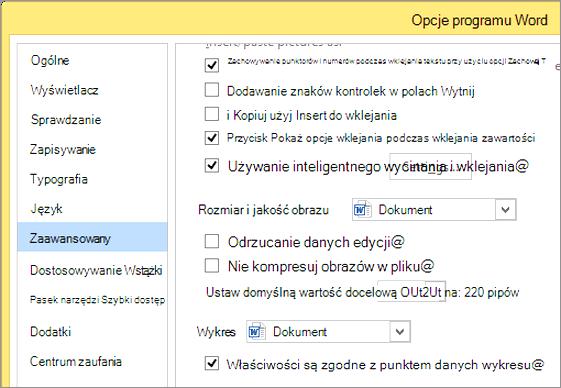Click the 'Rozmiar i jakość obrazu' label

pos(263,210)
